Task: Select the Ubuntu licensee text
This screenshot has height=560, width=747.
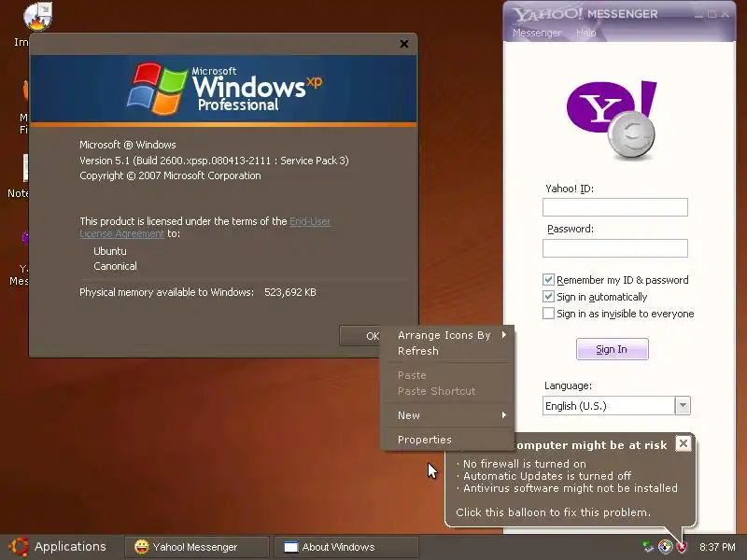Action: click(110, 251)
